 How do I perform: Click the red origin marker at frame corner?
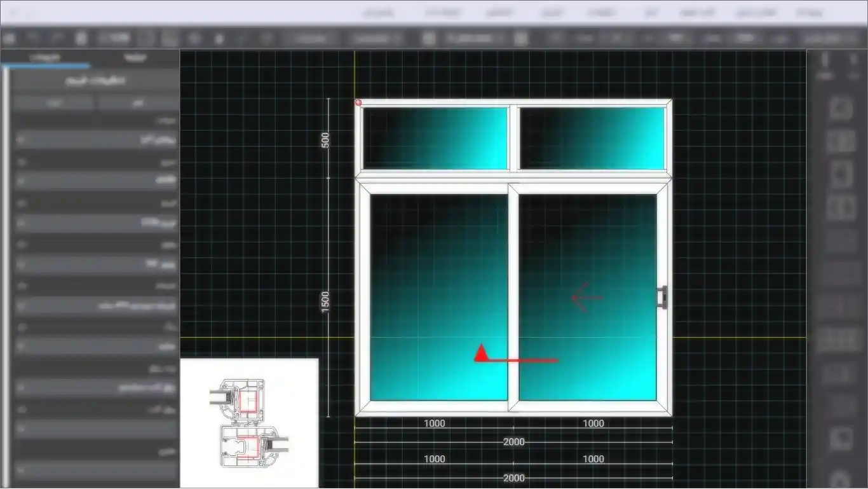(358, 102)
